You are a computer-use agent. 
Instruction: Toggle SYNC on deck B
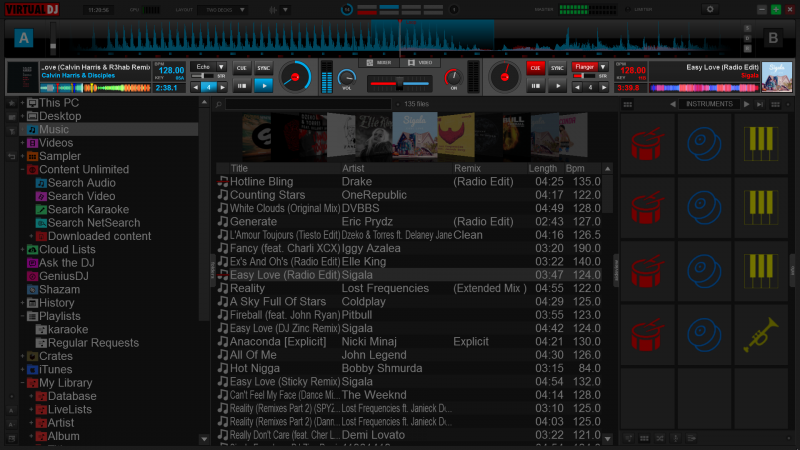pos(557,68)
